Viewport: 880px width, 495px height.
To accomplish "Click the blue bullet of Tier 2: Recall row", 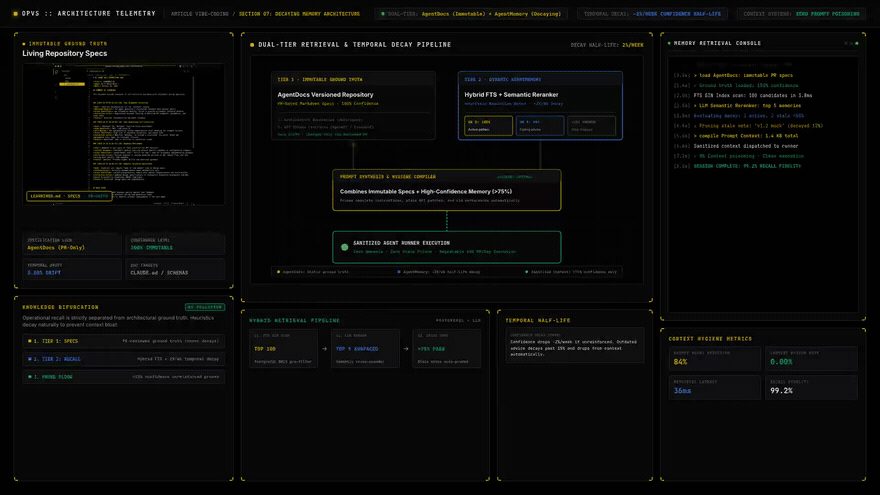I will (x=30, y=359).
